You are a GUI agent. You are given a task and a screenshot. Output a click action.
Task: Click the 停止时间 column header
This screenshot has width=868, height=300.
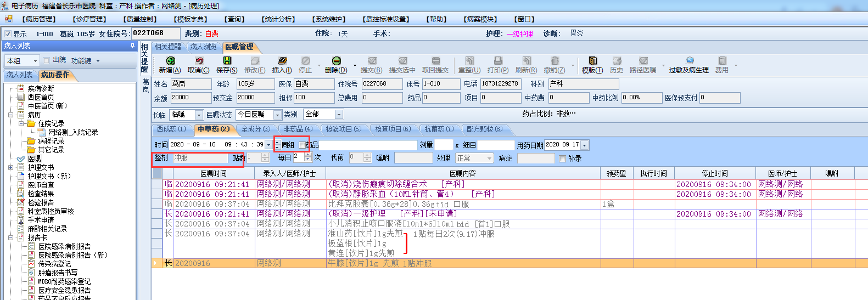(715, 173)
